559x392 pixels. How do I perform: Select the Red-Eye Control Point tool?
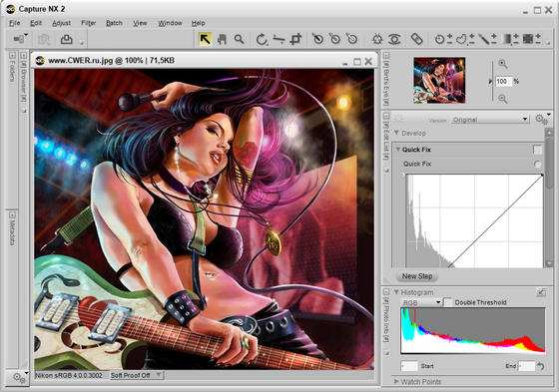click(x=394, y=39)
